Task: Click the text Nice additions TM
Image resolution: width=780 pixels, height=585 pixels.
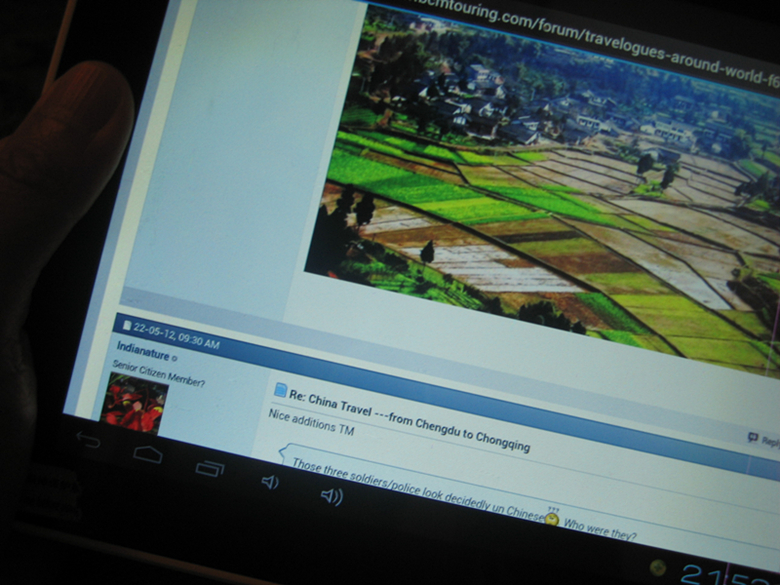Action: (x=311, y=422)
